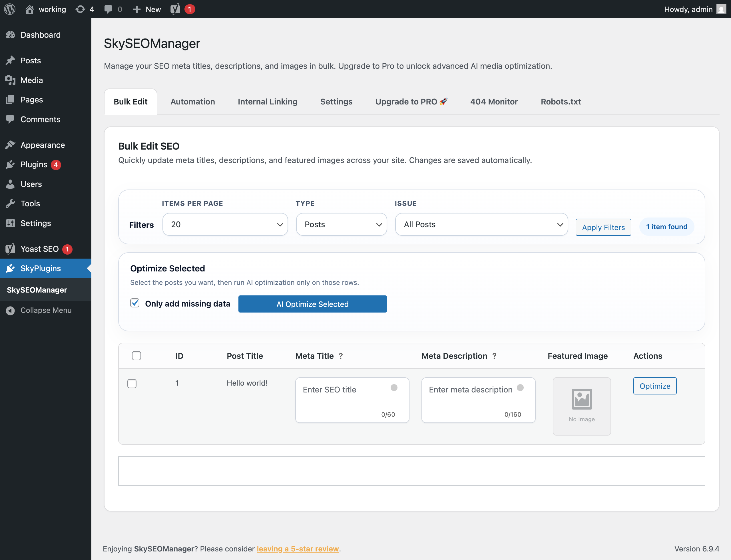
Task: Open the Issue dropdown showing All Posts
Action: tap(481, 224)
